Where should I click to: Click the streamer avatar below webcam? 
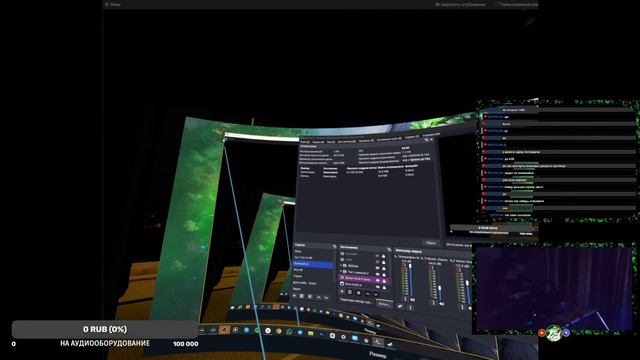(554, 332)
